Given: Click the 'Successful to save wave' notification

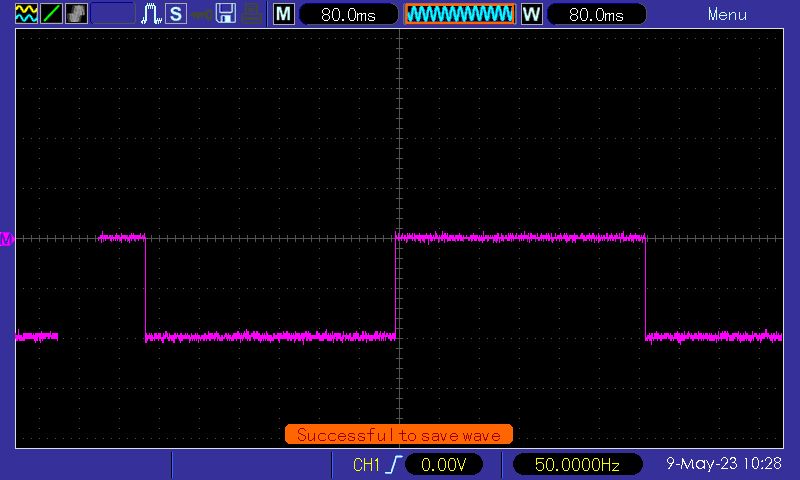Looking at the screenshot, I should (399, 435).
